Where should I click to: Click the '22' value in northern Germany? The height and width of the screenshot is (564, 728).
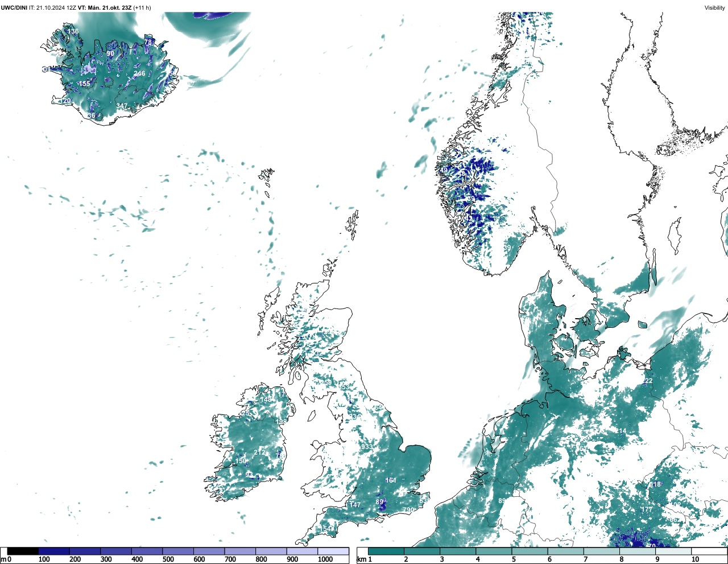(648, 381)
